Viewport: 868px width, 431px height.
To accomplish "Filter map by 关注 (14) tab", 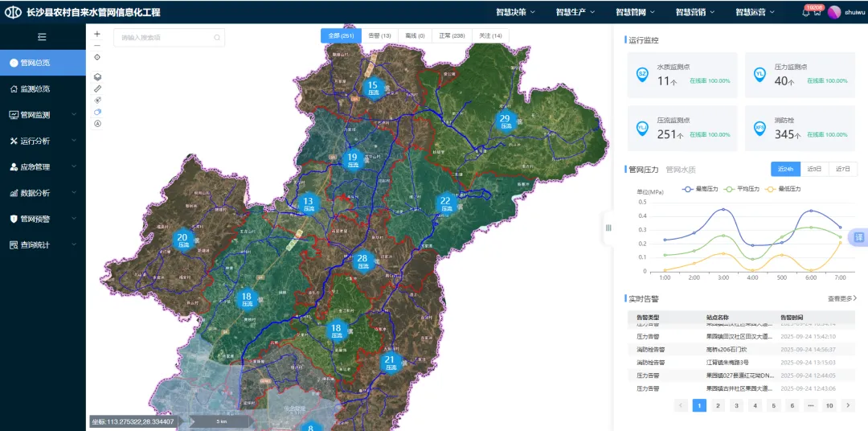I will (x=490, y=36).
